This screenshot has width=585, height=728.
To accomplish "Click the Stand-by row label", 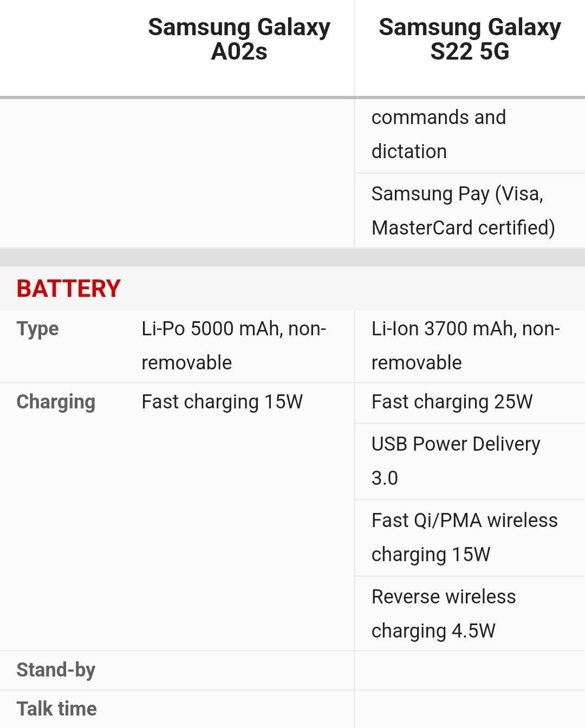I will coord(56,670).
